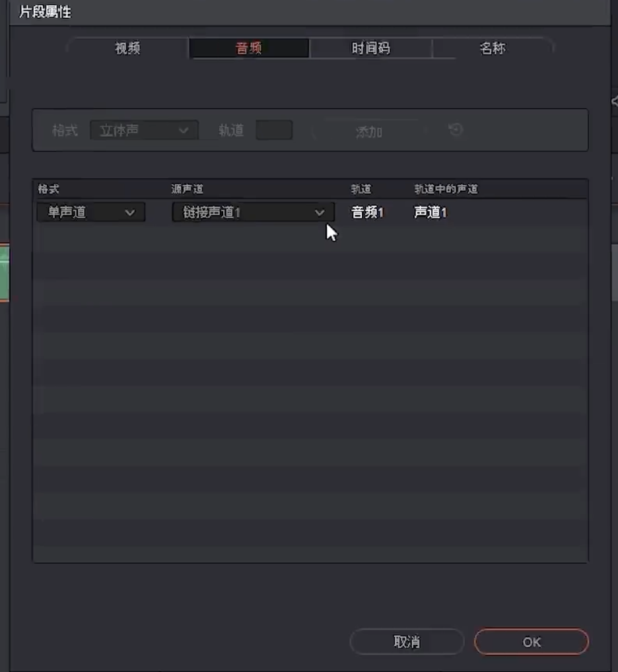Click the 轨道中的声道 column header
618x672 pixels.
tap(446, 189)
